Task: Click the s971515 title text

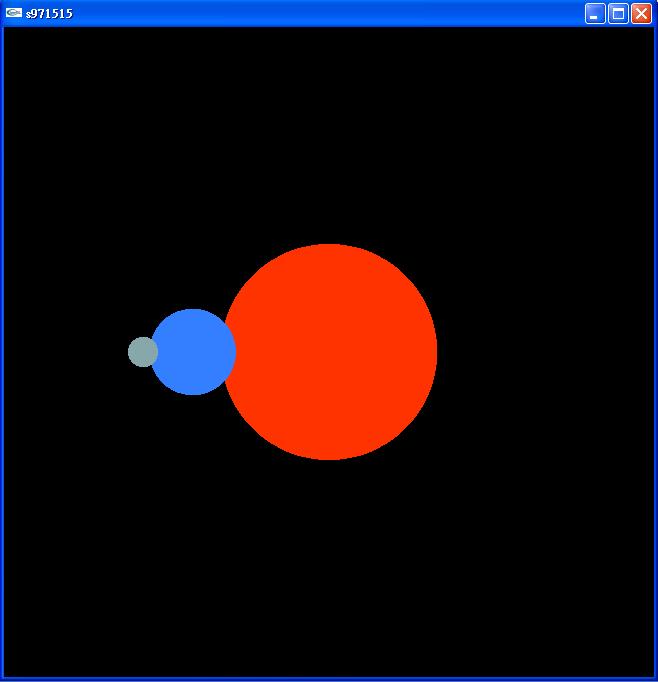Action: point(49,13)
